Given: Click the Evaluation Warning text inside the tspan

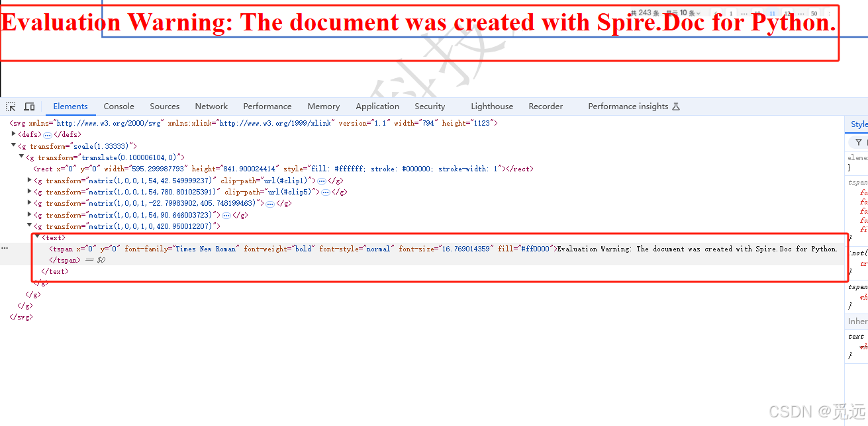Looking at the screenshot, I should pyautogui.click(x=697, y=249).
